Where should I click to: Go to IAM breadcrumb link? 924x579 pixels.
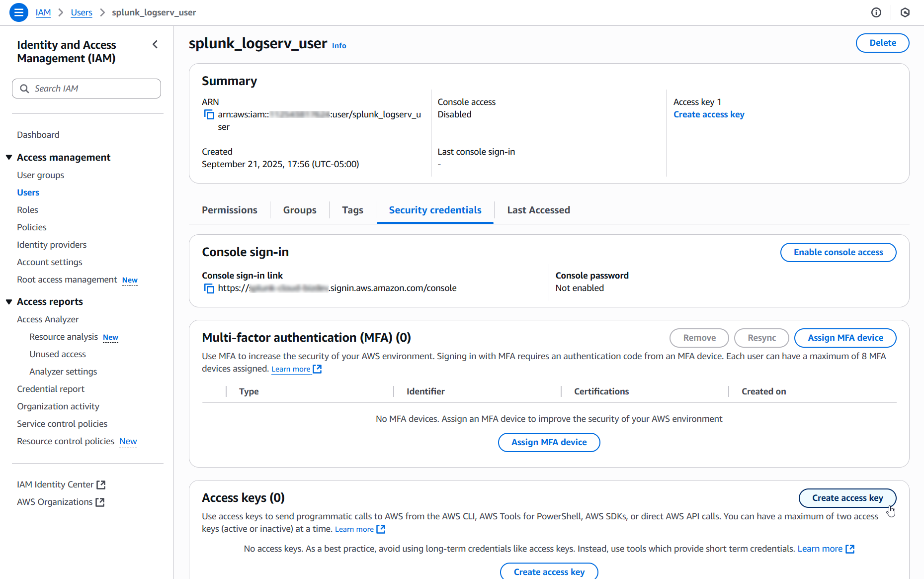click(x=43, y=12)
